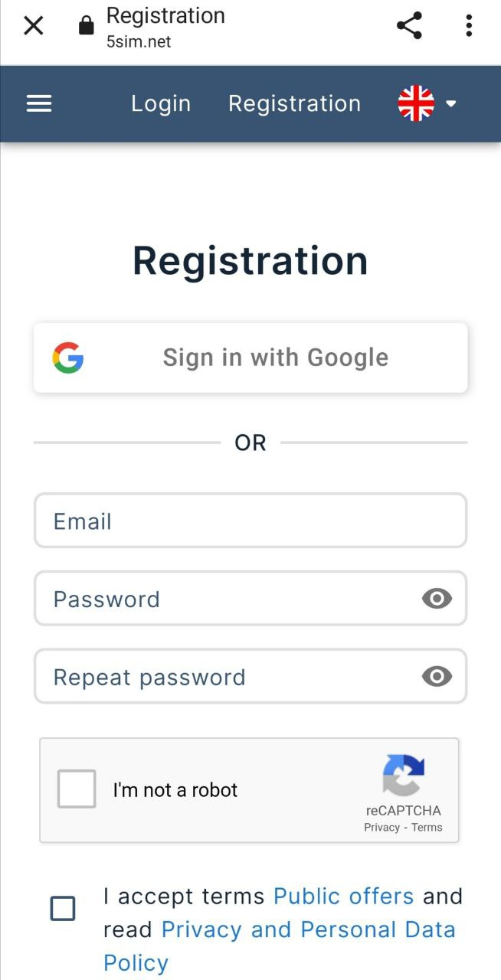Open the Public offers link
Viewport: 501px width, 980px height.
pyautogui.click(x=343, y=896)
